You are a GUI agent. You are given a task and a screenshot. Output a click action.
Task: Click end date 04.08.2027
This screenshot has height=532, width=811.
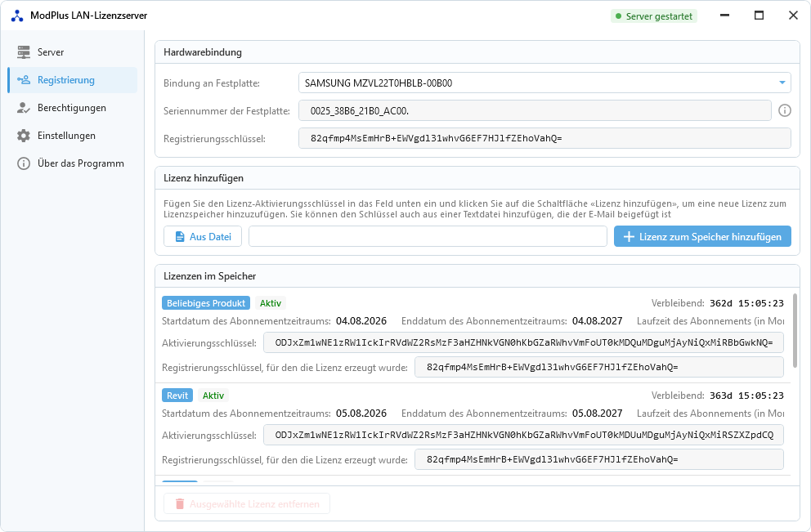[597, 321]
